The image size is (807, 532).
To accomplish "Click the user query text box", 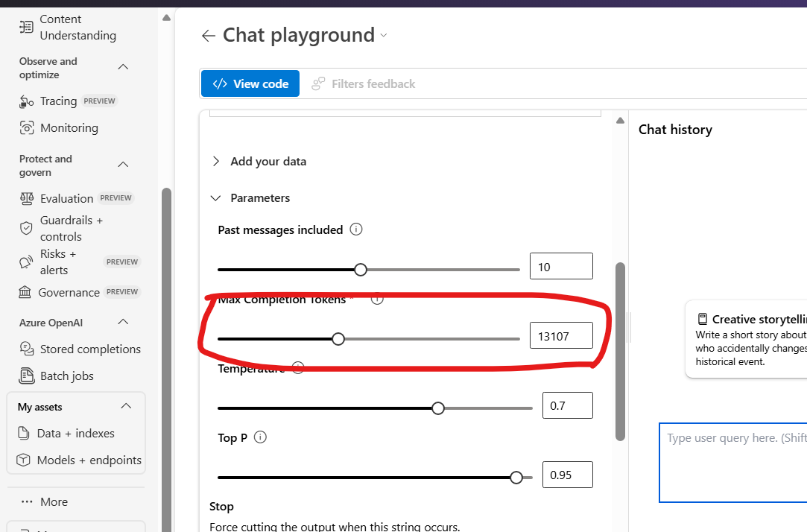I will pyautogui.click(x=733, y=463).
